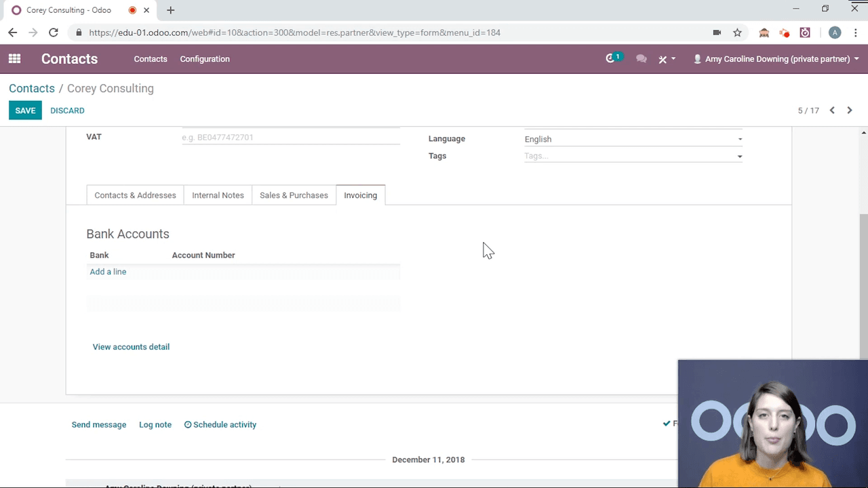Switch to the Sales & Purchases tab
Viewport: 868px width, 488px height.
point(294,195)
